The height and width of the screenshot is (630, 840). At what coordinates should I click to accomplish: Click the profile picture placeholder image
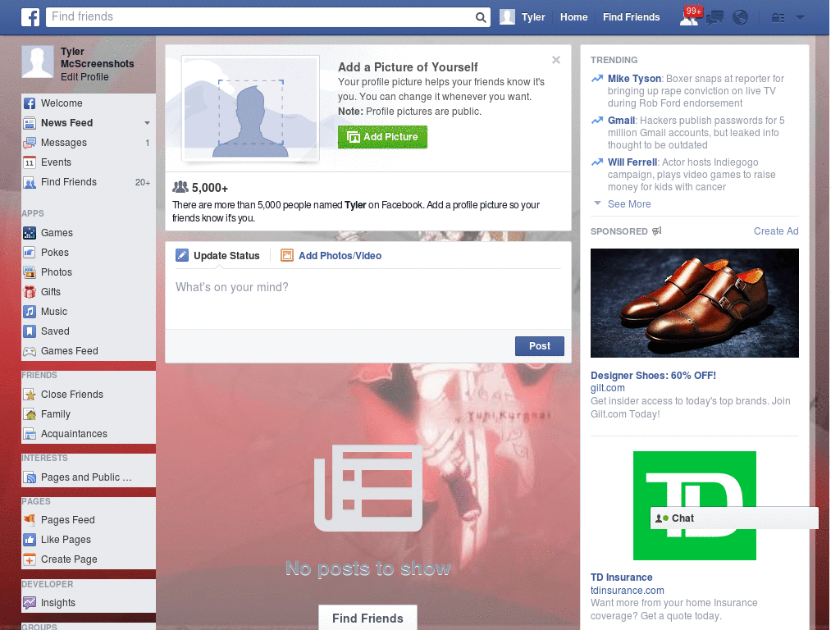point(251,109)
